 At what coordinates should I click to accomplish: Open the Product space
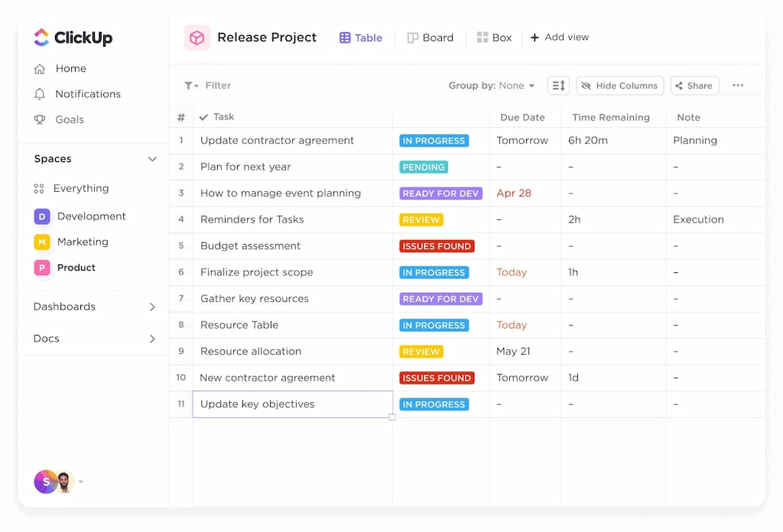(x=76, y=268)
